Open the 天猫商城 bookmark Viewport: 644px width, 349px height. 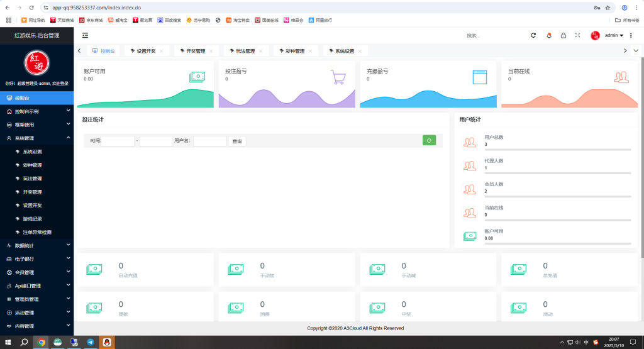coord(62,20)
